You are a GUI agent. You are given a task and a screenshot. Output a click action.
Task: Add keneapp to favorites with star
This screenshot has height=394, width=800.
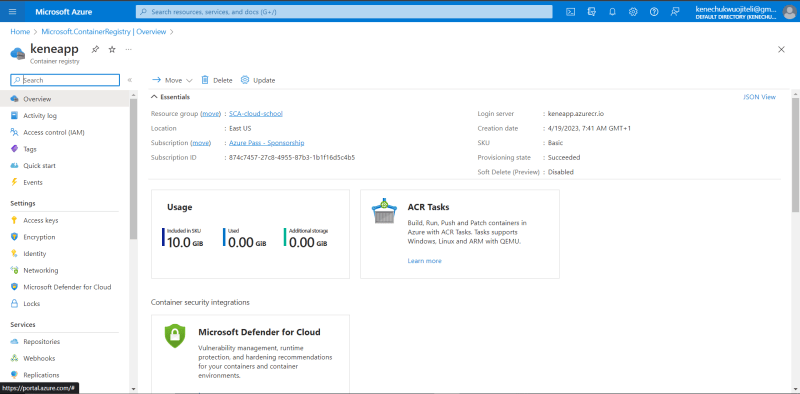click(x=112, y=50)
